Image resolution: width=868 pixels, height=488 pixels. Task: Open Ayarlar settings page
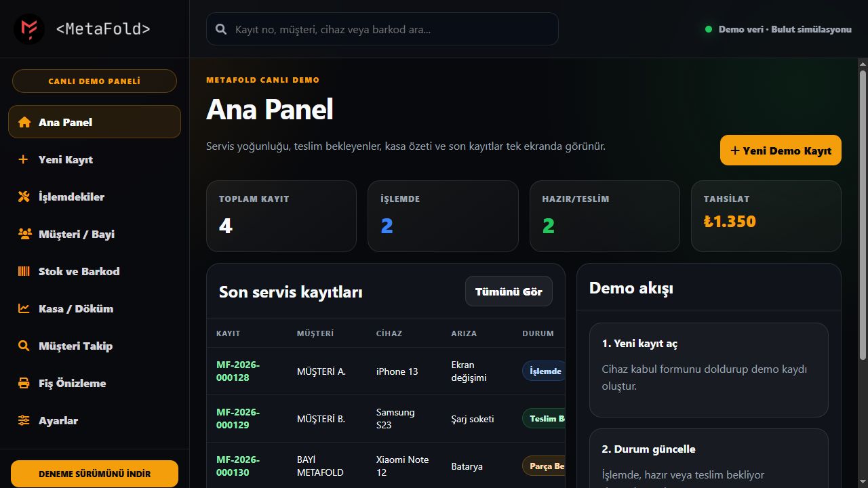coord(94,420)
